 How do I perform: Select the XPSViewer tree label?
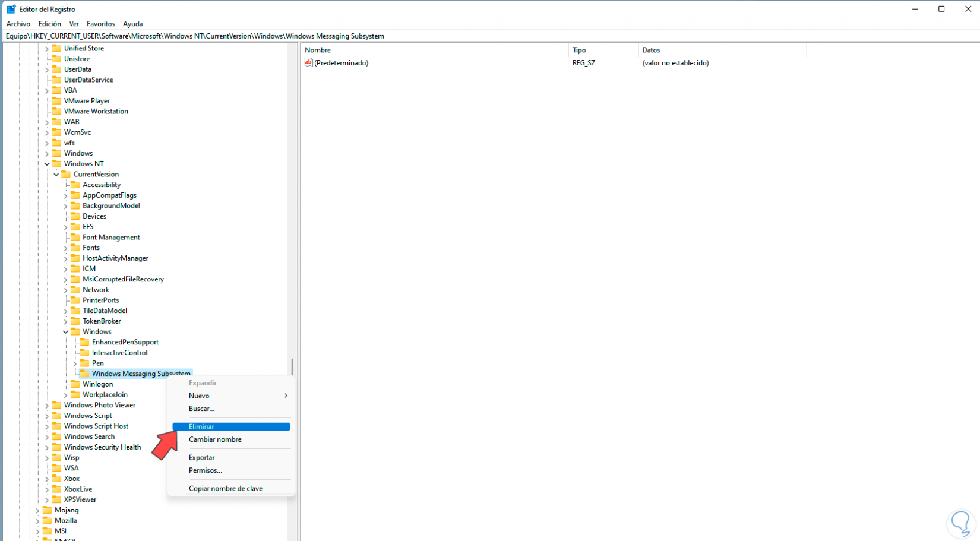[x=80, y=499]
